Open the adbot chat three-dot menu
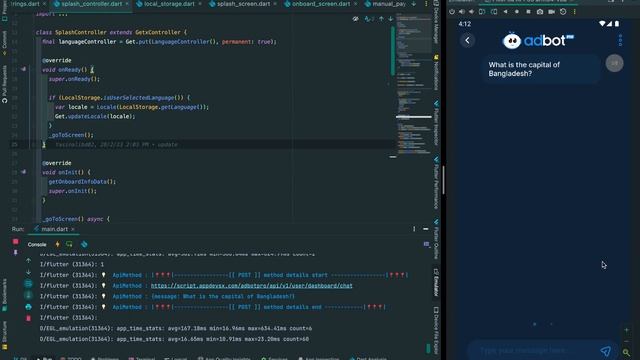This screenshot has height=360, width=640. pos(620,40)
